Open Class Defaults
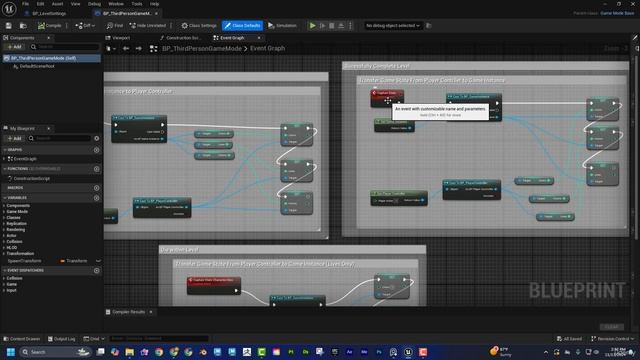The height and width of the screenshot is (360, 640). [x=242, y=26]
